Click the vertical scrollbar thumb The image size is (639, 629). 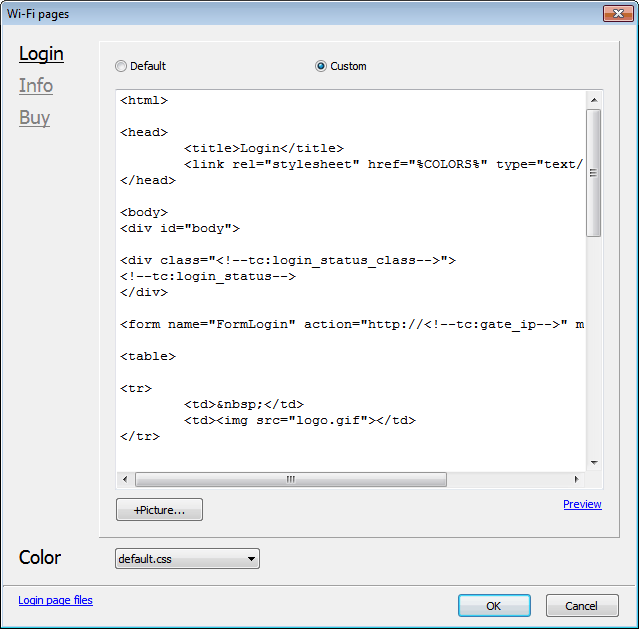(594, 172)
